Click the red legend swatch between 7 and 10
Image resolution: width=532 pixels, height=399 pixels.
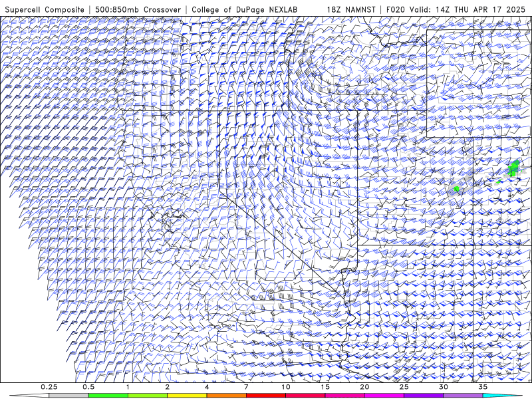click(266, 396)
